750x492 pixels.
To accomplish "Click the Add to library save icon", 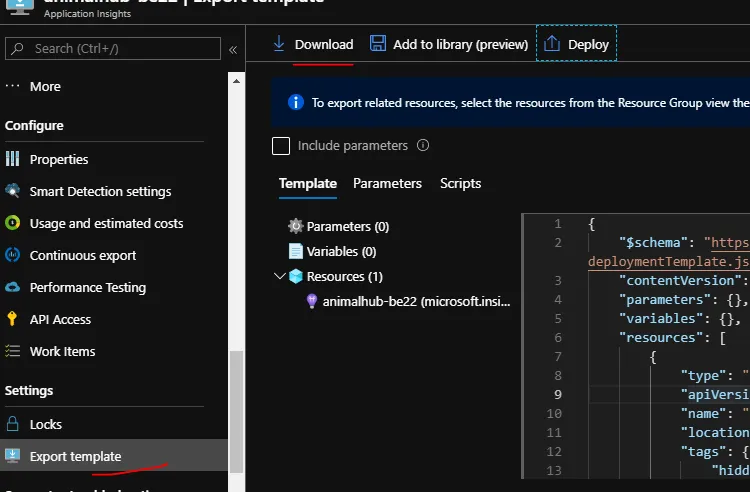I will click(x=378, y=44).
